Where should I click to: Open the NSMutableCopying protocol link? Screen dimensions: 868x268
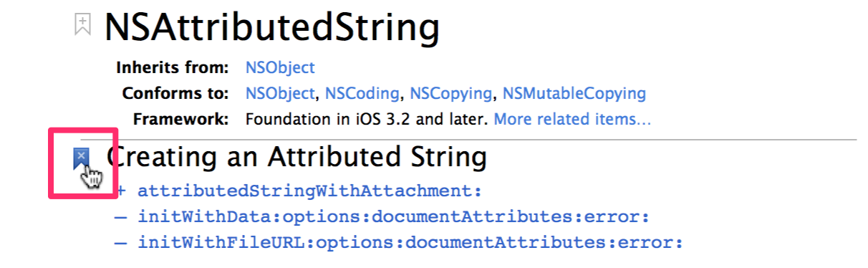(574, 93)
